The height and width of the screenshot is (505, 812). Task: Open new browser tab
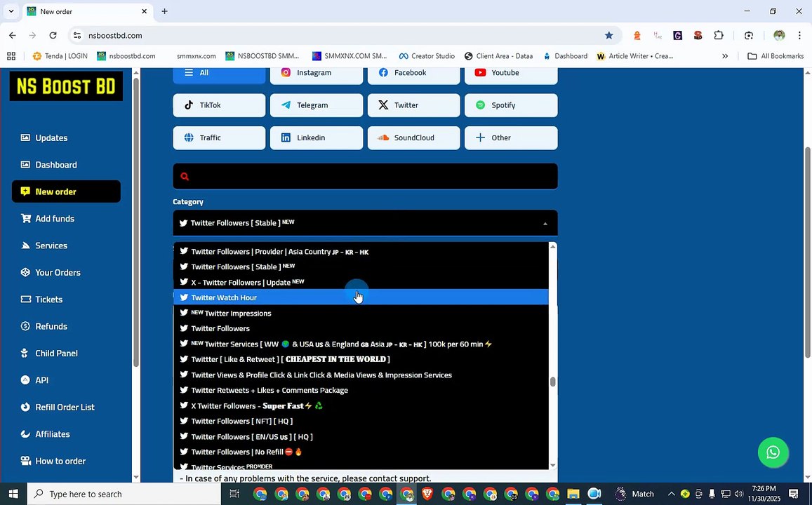(164, 11)
